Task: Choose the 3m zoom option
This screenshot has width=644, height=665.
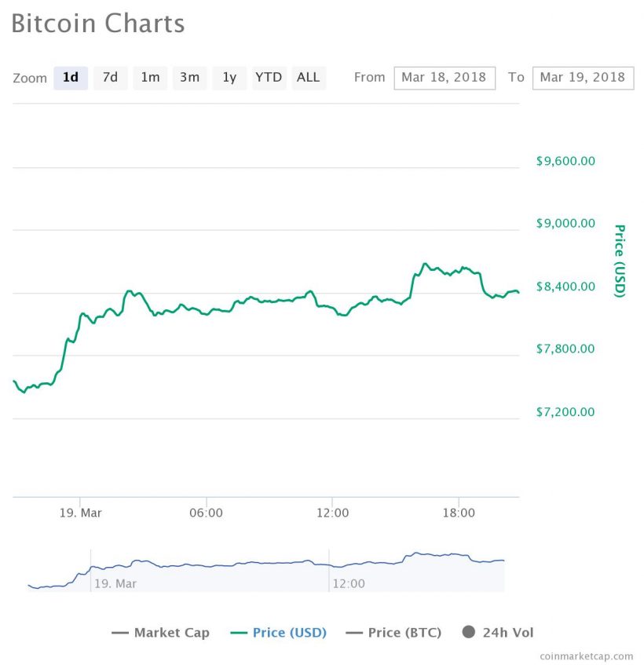Action: click(x=189, y=78)
